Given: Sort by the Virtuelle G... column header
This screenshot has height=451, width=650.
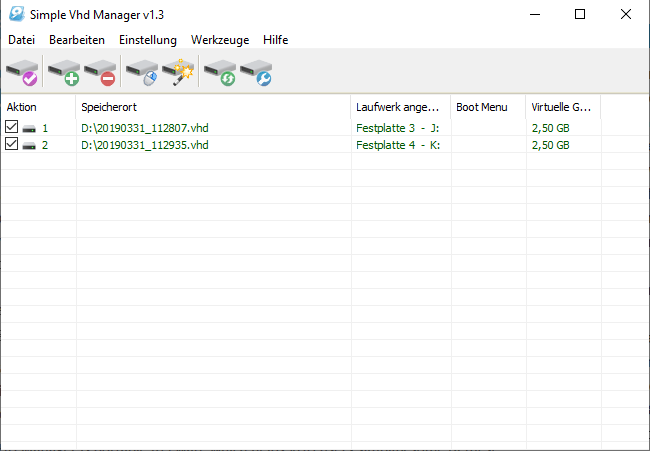Looking at the screenshot, I should pyautogui.click(x=563, y=107).
